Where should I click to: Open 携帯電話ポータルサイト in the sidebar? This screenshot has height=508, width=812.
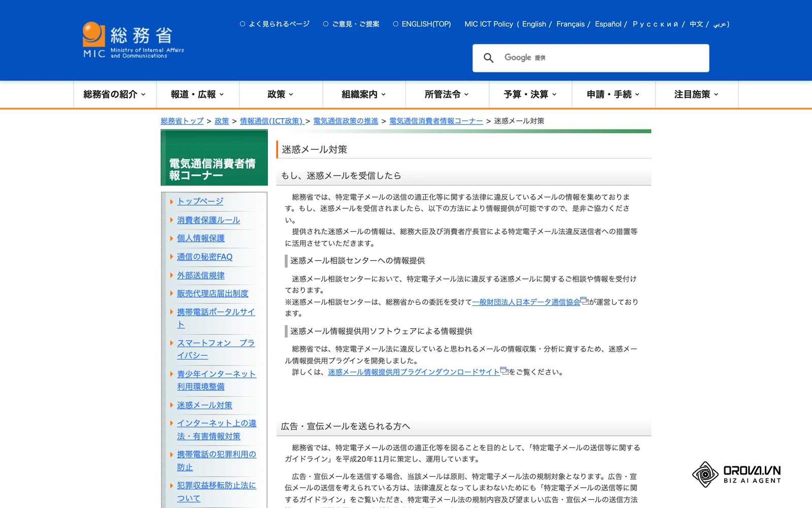(x=216, y=319)
